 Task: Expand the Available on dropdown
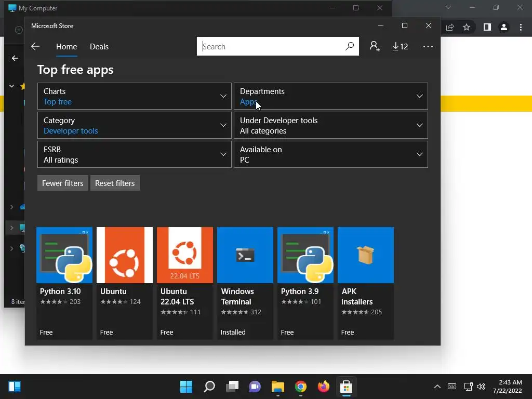click(x=331, y=154)
